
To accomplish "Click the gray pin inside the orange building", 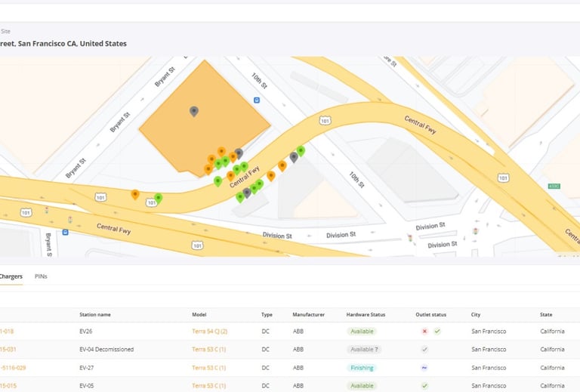I will [194, 111].
